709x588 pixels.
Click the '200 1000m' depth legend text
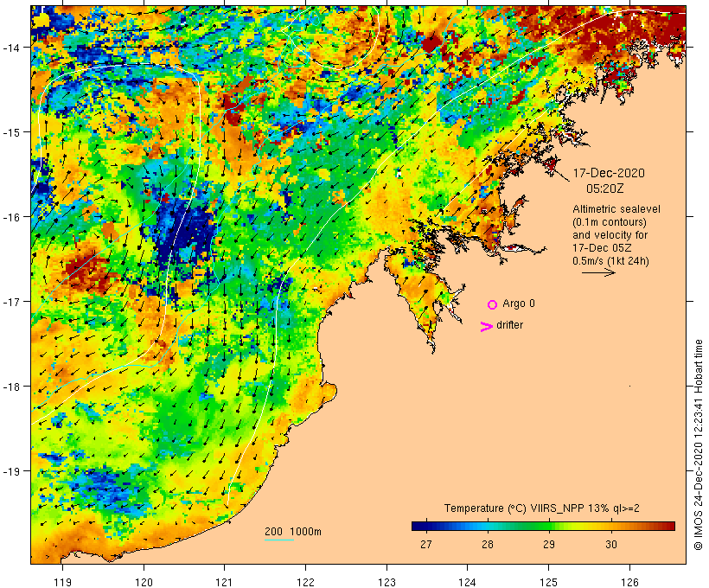click(x=293, y=532)
